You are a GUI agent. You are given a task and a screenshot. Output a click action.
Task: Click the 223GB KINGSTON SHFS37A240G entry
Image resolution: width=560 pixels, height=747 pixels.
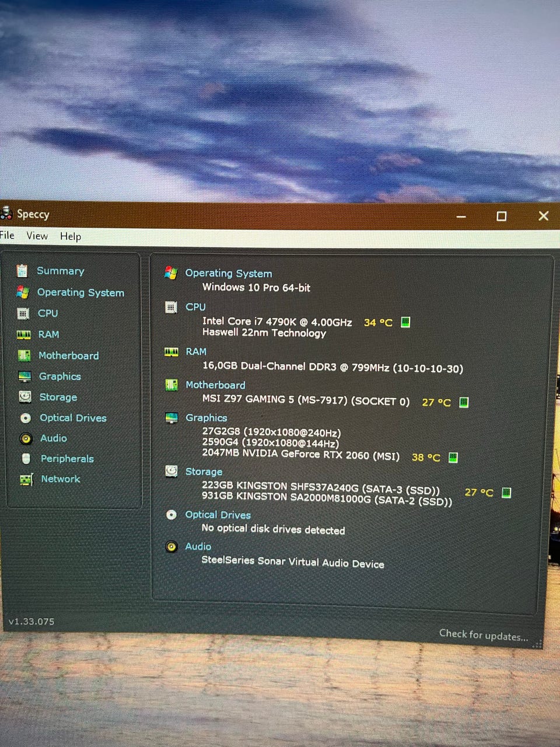pos(321,487)
